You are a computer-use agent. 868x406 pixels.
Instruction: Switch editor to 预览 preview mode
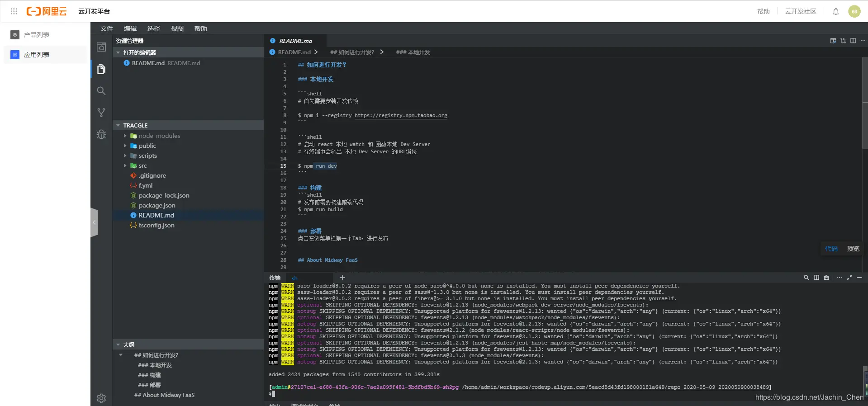pos(853,249)
